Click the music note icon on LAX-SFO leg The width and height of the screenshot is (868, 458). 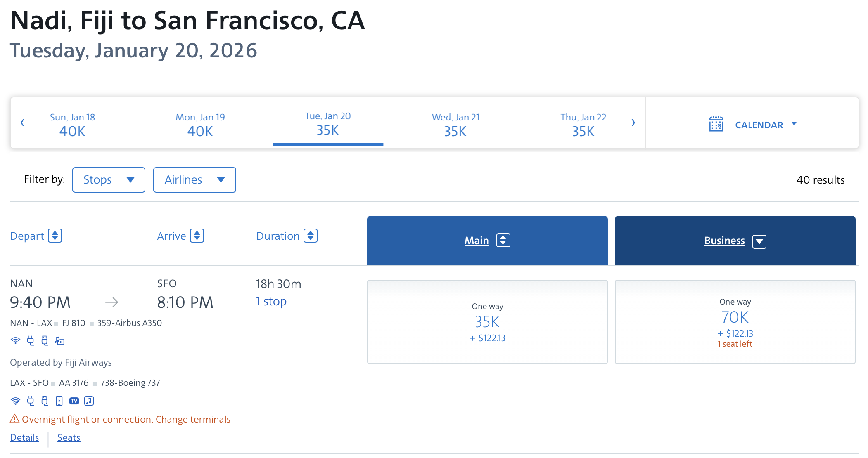tap(89, 401)
